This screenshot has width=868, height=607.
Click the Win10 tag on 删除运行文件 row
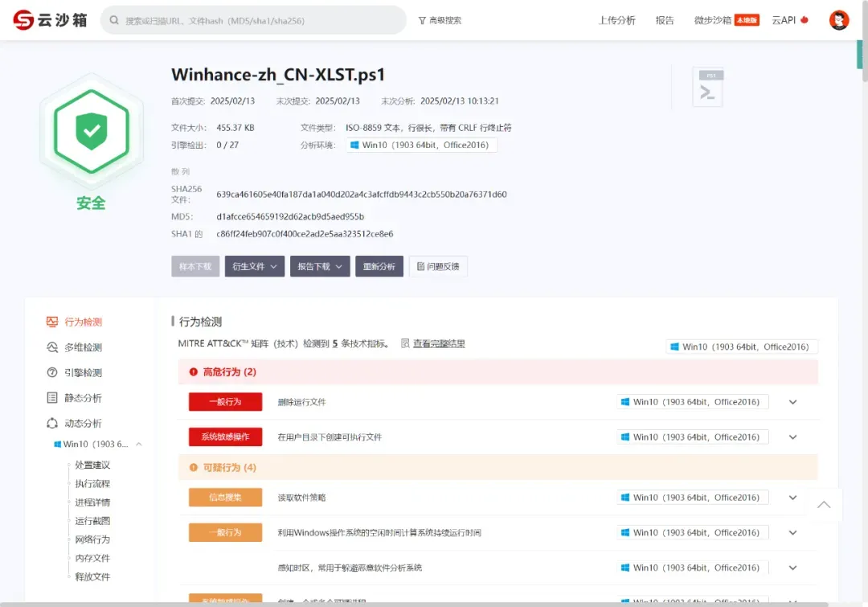pyautogui.click(x=693, y=402)
